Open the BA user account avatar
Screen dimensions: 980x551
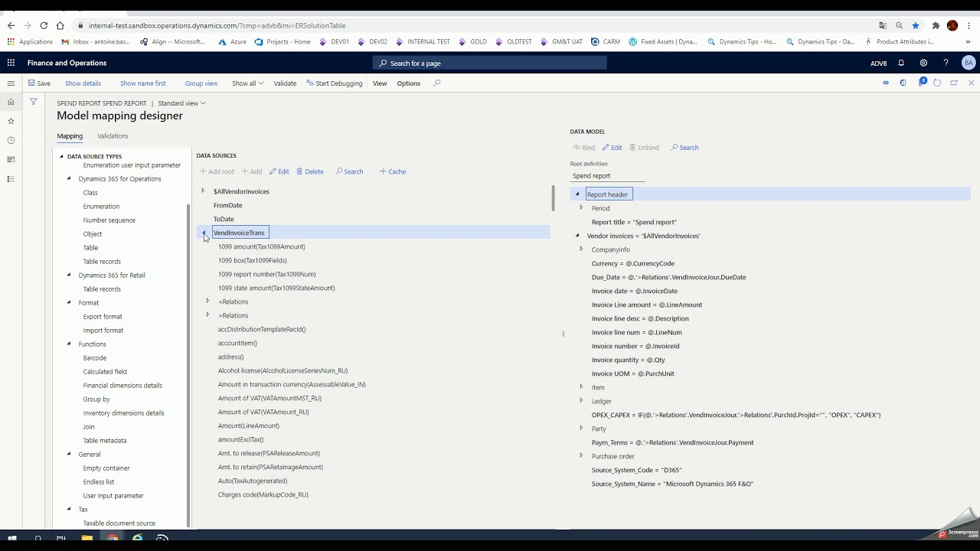[968, 63]
